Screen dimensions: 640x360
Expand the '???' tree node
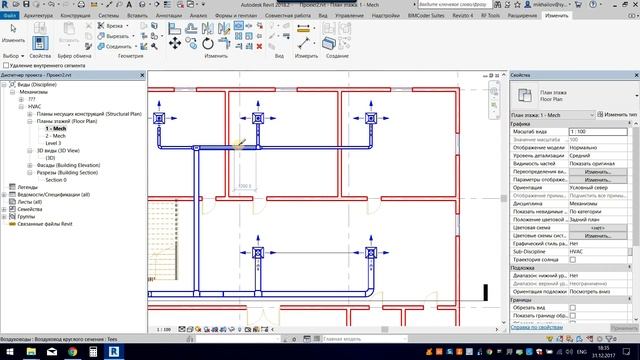(x=21, y=99)
